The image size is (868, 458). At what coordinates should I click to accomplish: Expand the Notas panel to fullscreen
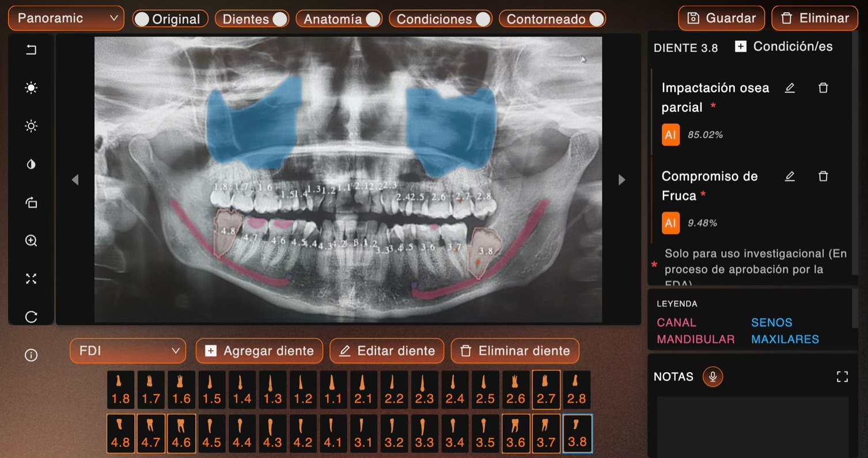click(x=842, y=377)
